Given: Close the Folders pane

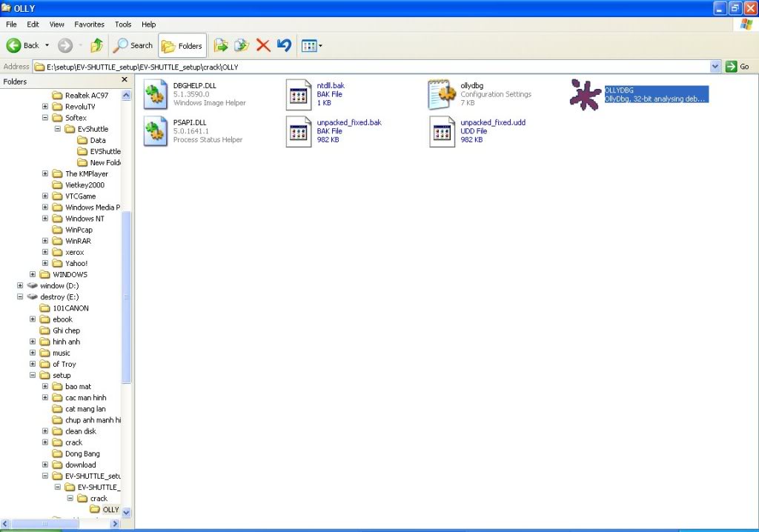Looking at the screenshot, I should [125, 79].
